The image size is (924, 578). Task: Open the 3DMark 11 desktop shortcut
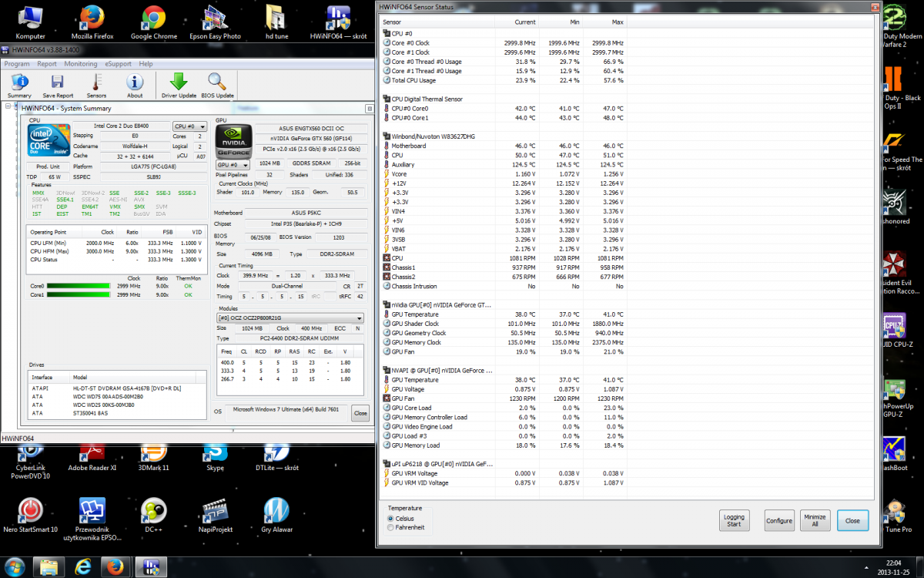click(154, 459)
